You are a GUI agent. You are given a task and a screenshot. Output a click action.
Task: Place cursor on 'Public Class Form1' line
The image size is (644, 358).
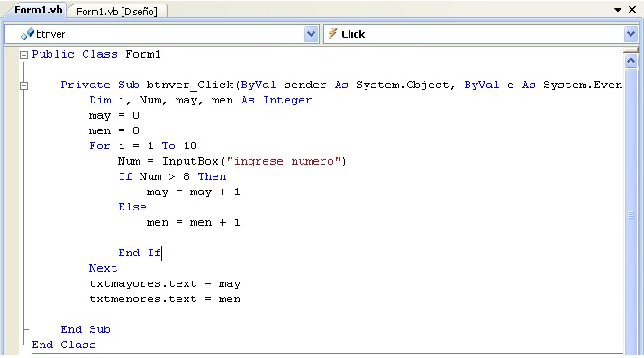coord(96,54)
